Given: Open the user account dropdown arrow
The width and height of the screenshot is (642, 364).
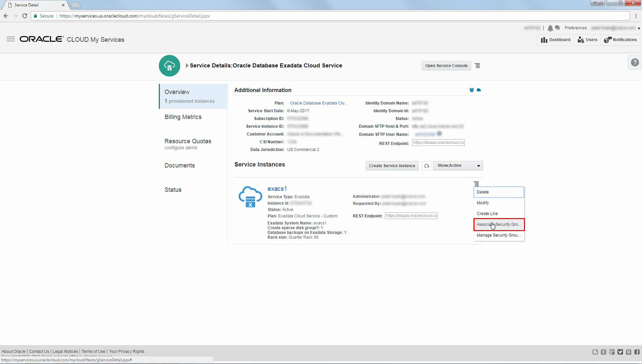Looking at the screenshot, I should click(639, 29).
